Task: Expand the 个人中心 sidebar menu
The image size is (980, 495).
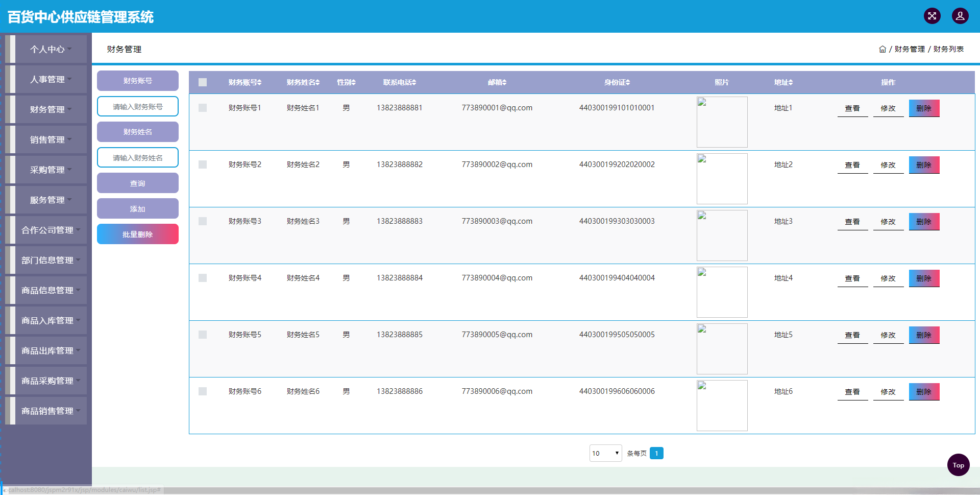Action: click(46, 49)
